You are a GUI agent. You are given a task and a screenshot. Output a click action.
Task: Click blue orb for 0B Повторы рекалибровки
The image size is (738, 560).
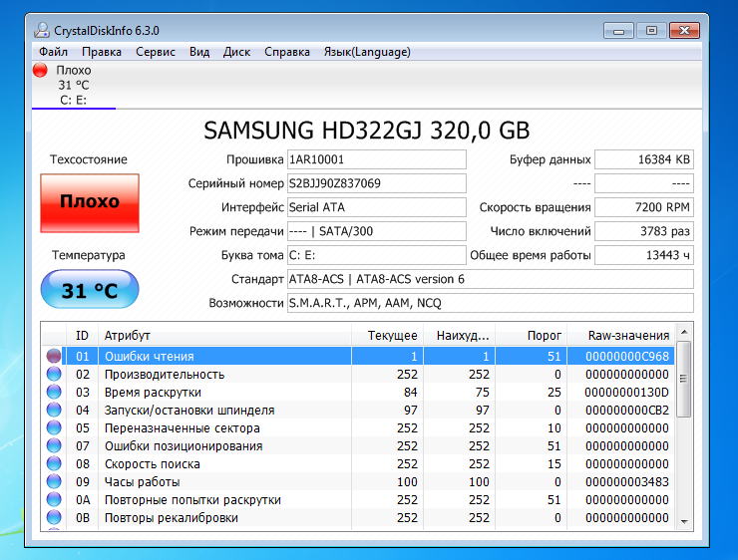tap(54, 517)
